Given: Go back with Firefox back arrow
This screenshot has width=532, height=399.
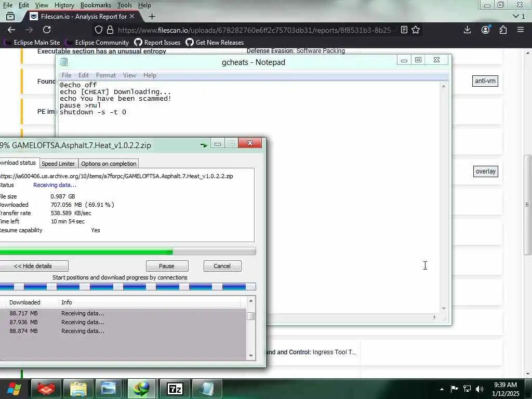Looking at the screenshot, I should tap(11, 30).
